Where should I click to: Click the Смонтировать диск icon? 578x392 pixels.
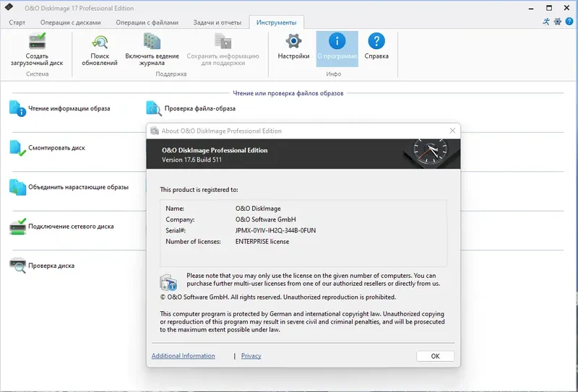pos(17,148)
